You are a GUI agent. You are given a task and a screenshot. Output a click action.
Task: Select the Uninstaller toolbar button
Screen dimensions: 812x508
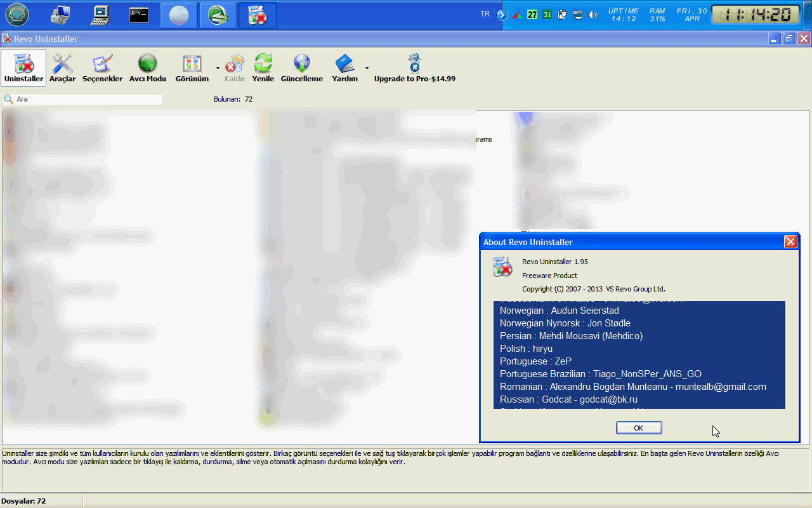(23, 68)
